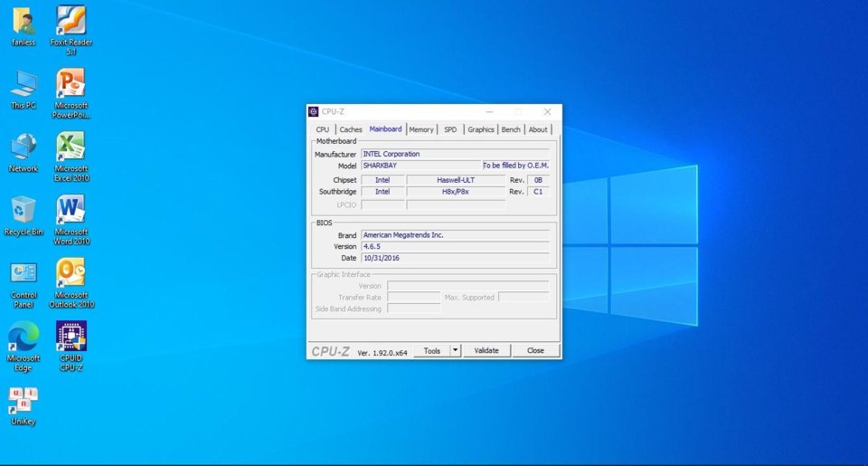Click the BIOS Version field showing 4.6.5
The width and height of the screenshot is (868, 466).
pyautogui.click(x=455, y=246)
